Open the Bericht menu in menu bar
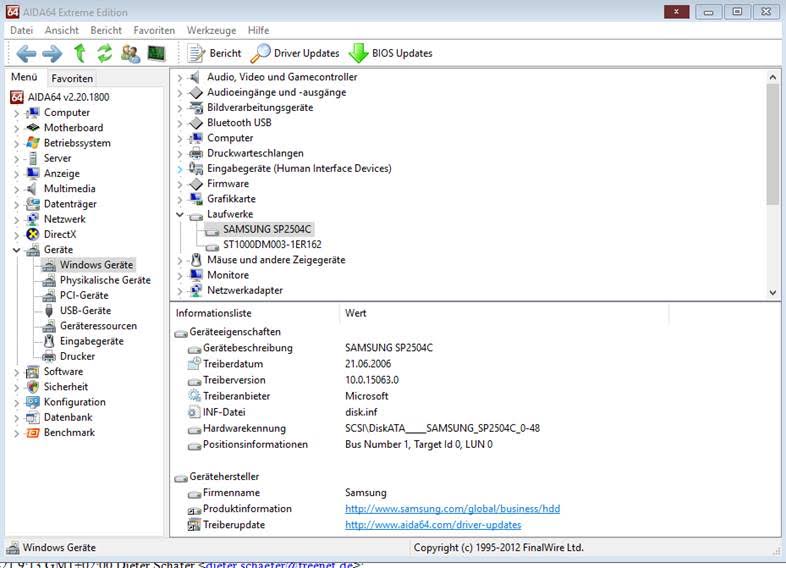Screen dimensions: 786x568 tap(106, 31)
